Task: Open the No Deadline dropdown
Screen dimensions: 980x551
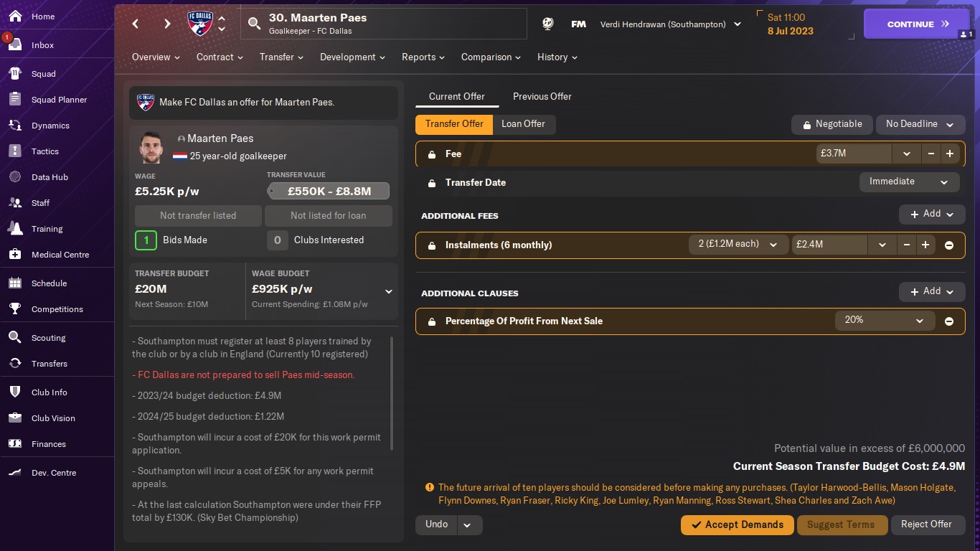Action: click(x=920, y=124)
